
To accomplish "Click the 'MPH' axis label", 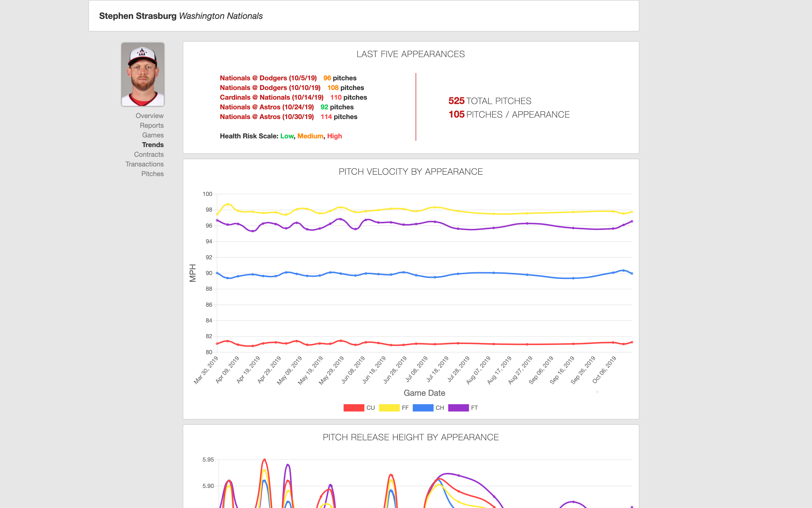I will pyautogui.click(x=193, y=273).
